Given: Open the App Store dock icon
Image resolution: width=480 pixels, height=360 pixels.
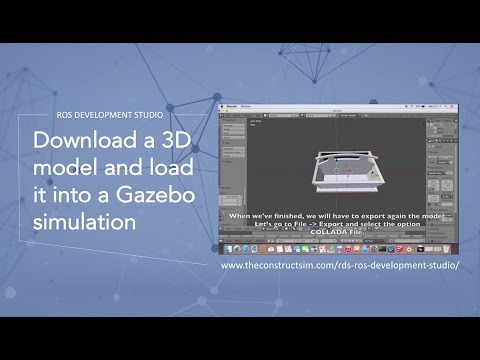Looking at the screenshot, I should [365, 249].
